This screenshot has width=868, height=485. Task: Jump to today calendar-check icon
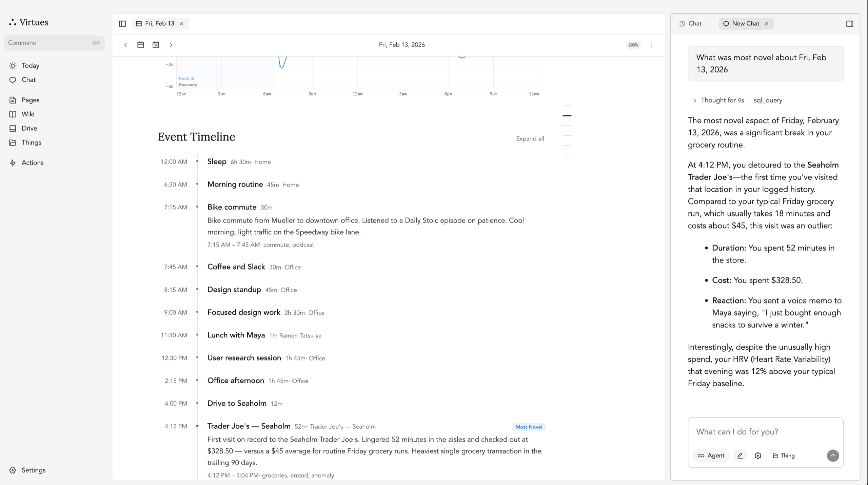point(156,45)
